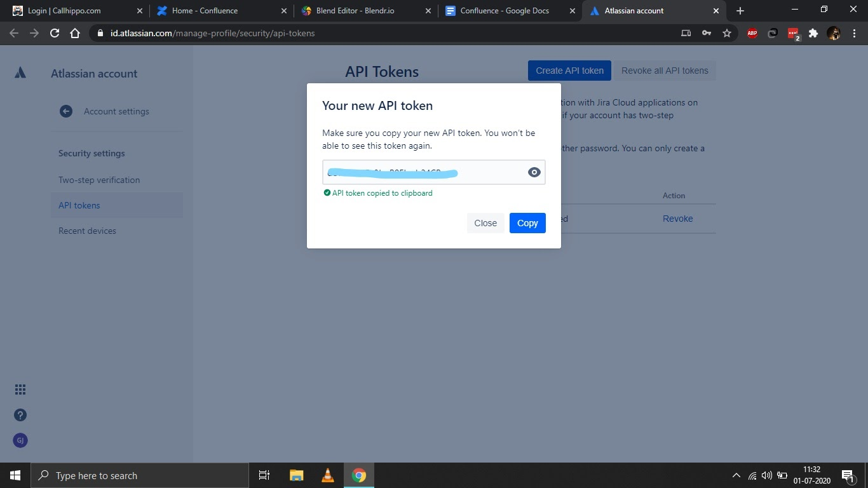
Task: Select the masked API token field
Action: [433, 172]
